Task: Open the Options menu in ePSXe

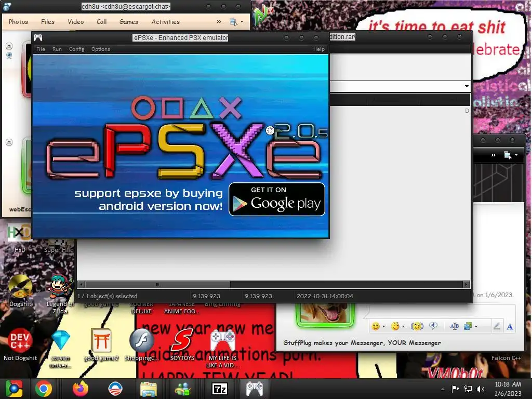Action: [x=100, y=49]
